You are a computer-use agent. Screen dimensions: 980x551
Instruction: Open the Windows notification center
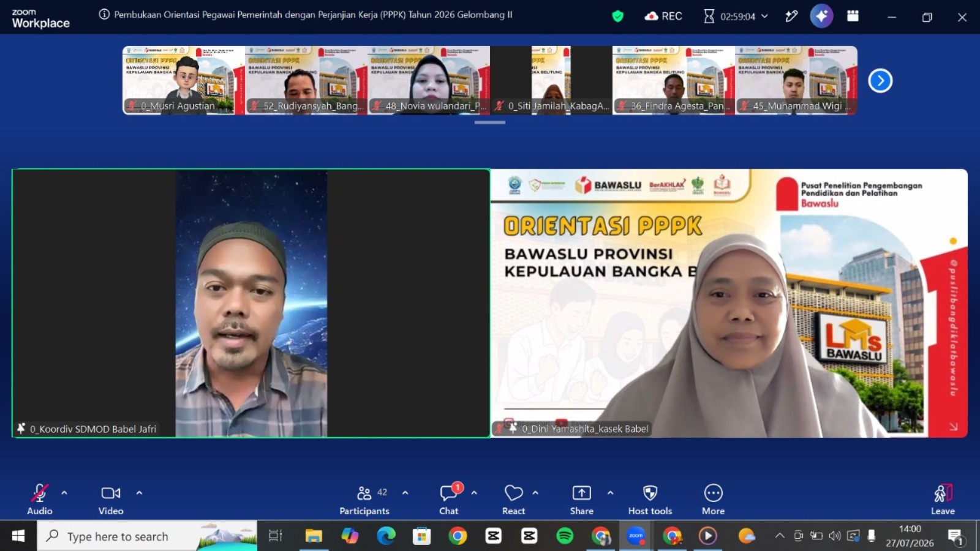tap(956, 537)
